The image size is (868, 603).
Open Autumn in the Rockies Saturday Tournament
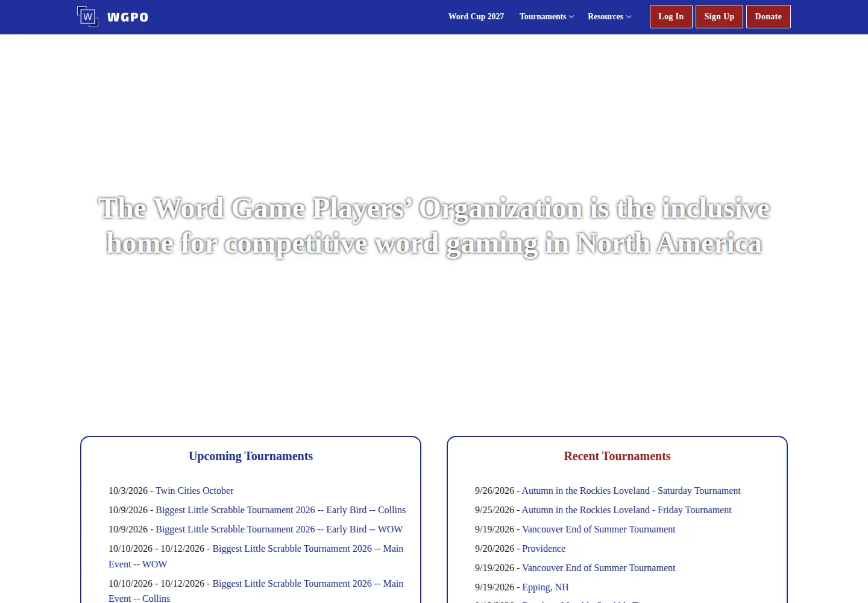tap(631, 491)
